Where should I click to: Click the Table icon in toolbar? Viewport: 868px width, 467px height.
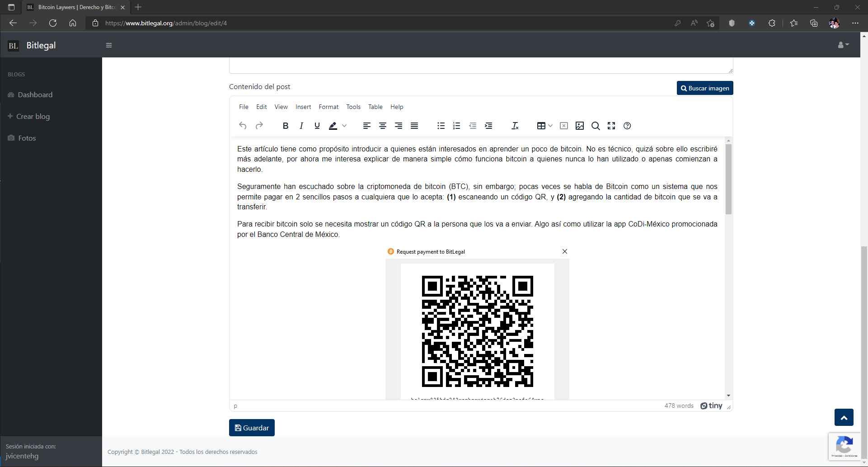(x=541, y=126)
